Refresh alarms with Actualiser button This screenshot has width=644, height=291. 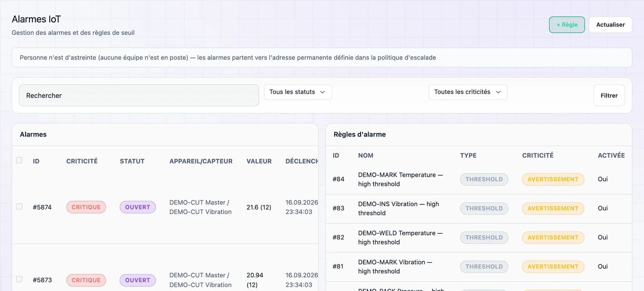610,25
